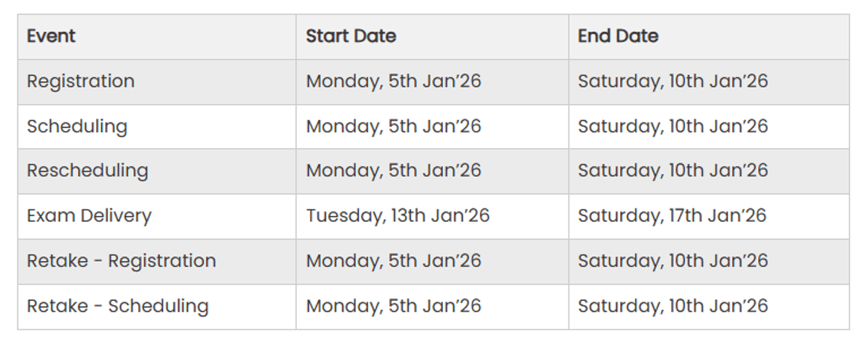Click the start date in the Scheduling row

tap(393, 126)
